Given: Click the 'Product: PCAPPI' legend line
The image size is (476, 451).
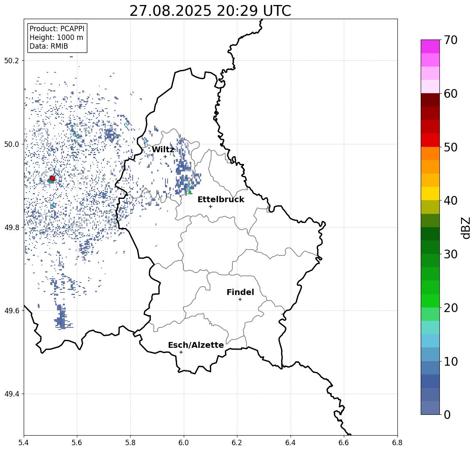Looking at the screenshot, I should pos(57,29).
